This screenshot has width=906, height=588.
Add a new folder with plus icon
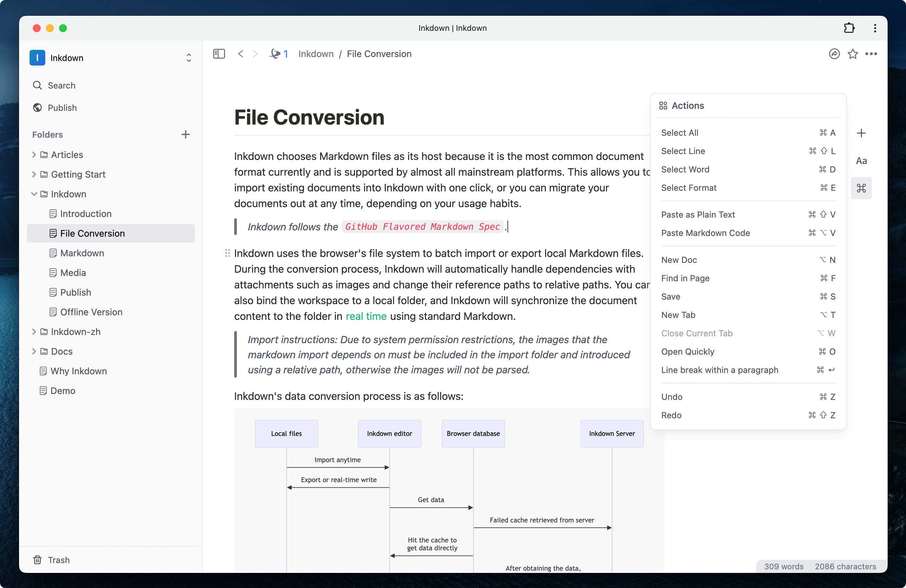(x=185, y=134)
